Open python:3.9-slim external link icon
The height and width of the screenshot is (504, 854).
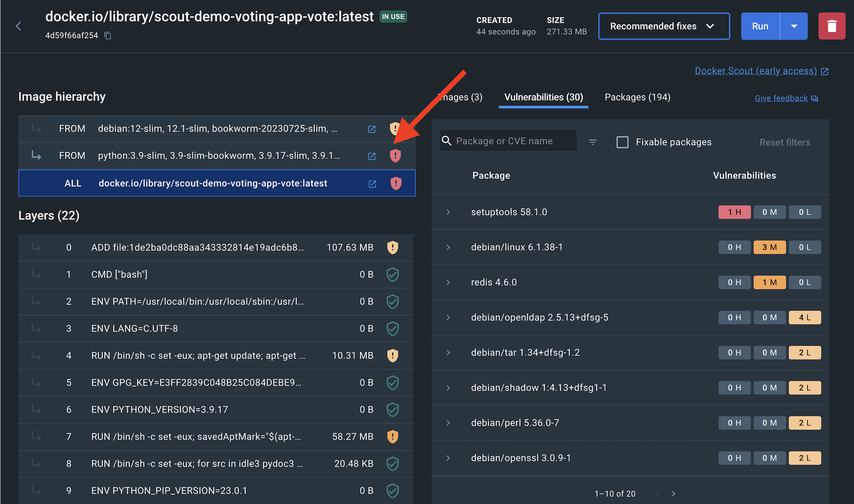tap(372, 156)
